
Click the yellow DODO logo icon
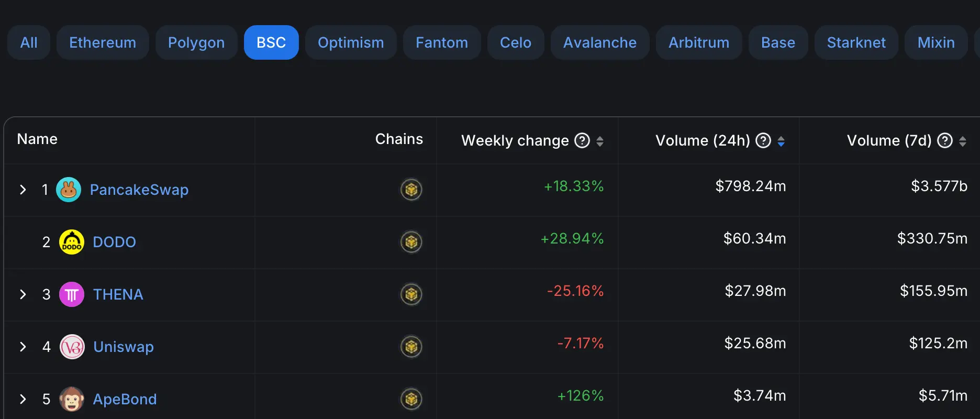click(x=72, y=242)
